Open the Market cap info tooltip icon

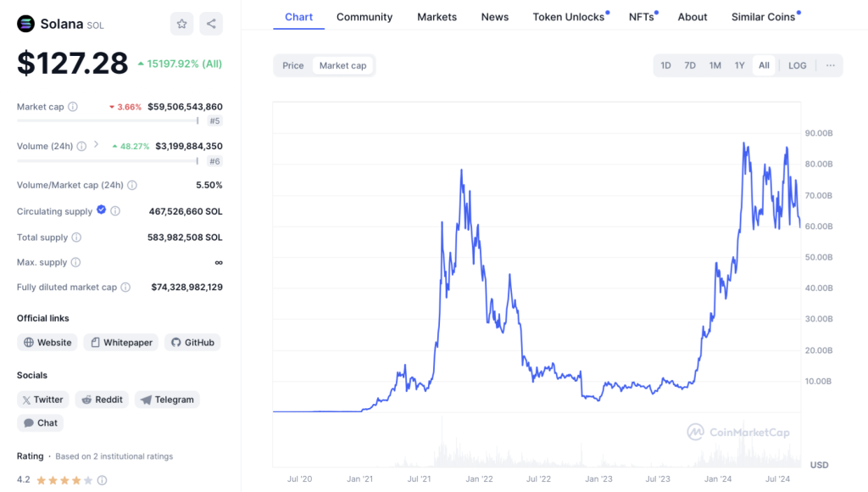(x=73, y=106)
